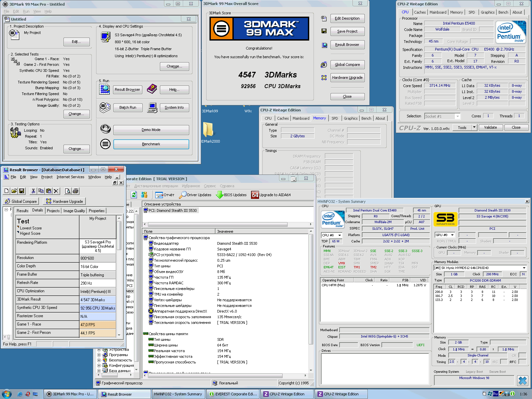Click the stacked pages icon beside Batch Run
Screen dimensions: 532x399
105,107
